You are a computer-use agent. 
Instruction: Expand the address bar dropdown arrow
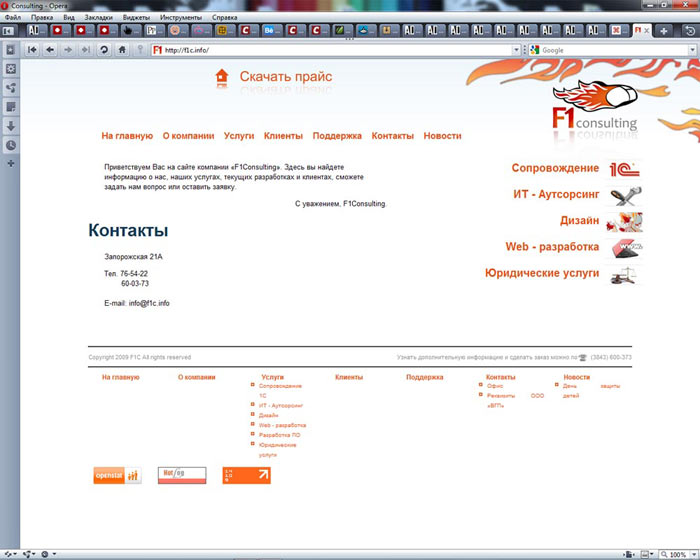pyautogui.click(x=517, y=50)
